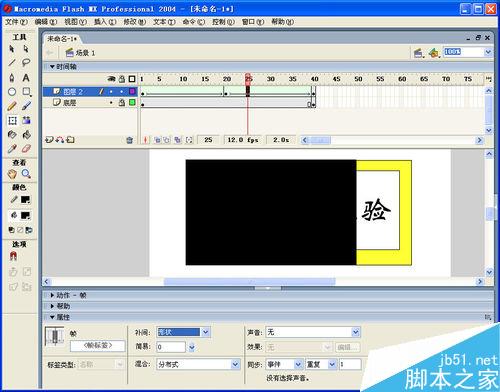This screenshot has width=500, height=392.
Task: Click the Swap Colors icon
Action: pos(29,230)
